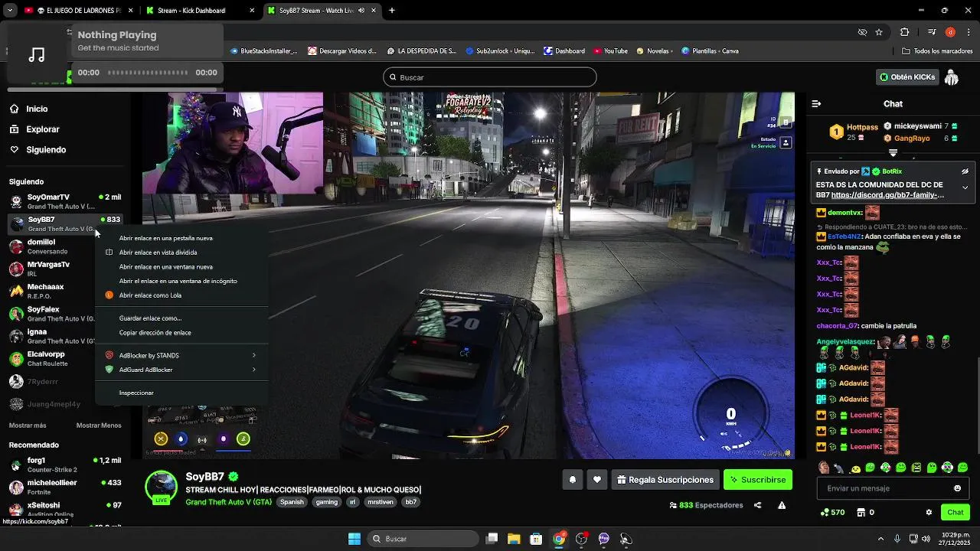Viewport: 980px width, 551px height.
Task: Choose Abrir enlace como Lola
Action: pyautogui.click(x=182, y=295)
